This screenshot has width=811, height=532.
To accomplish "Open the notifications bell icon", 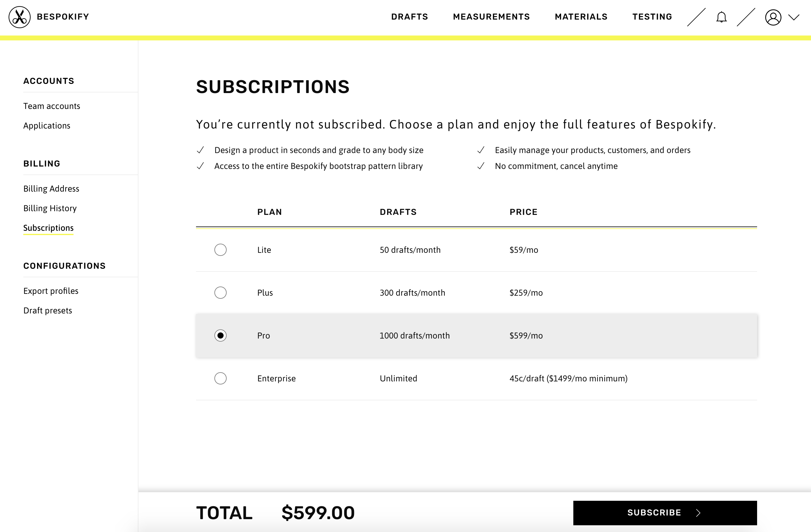I will (721, 16).
